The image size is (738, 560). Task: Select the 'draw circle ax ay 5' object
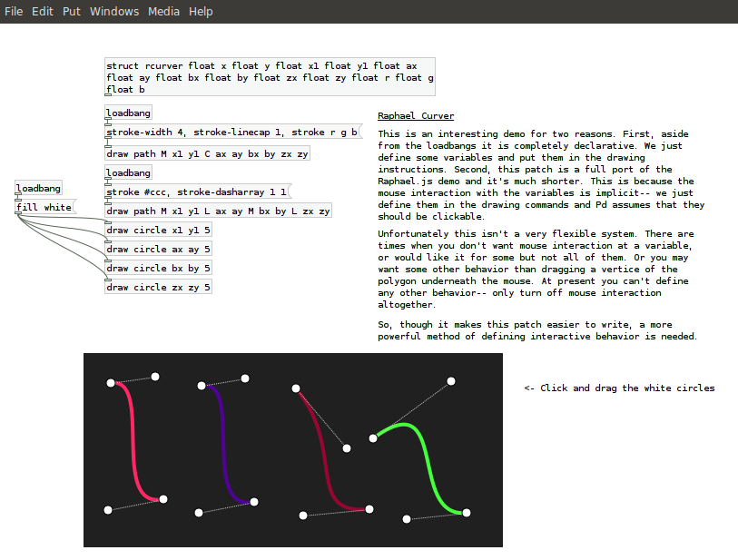click(x=158, y=250)
